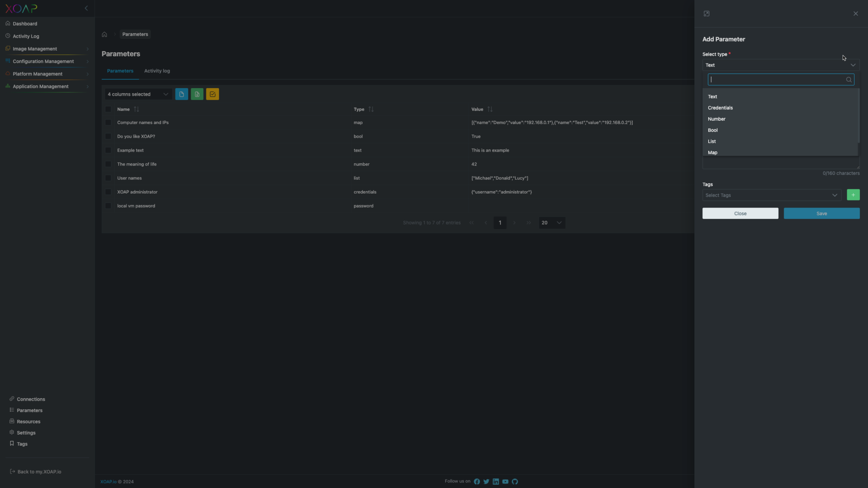Open the Select Tags dropdown
This screenshot has height=488, width=868.
click(x=771, y=195)
